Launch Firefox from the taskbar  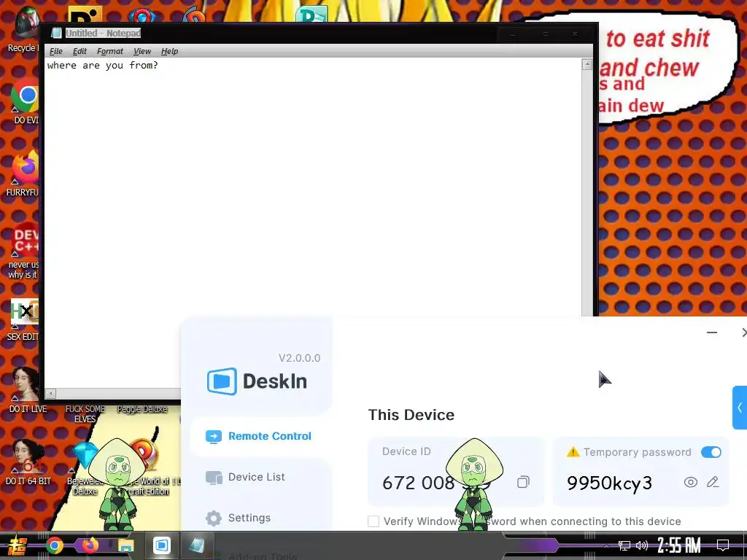(90, 545)
